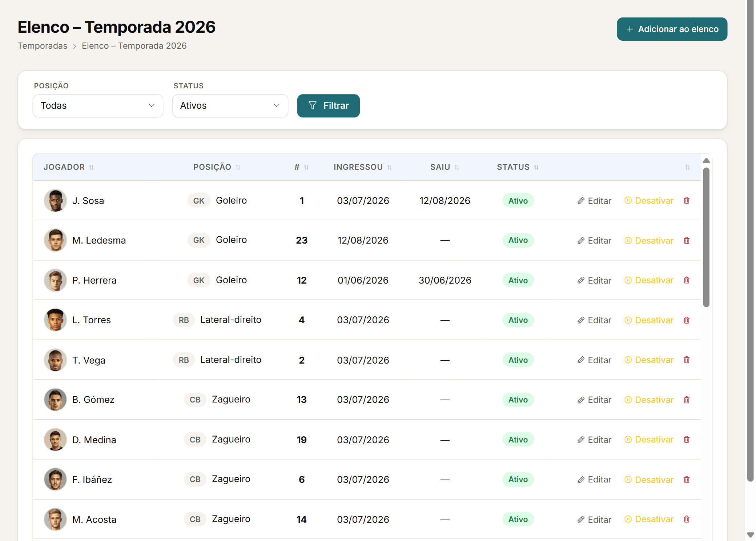Sort by Ingressou date column icon
The width and height of the screenshot is (756, 541).
(390, 167)
